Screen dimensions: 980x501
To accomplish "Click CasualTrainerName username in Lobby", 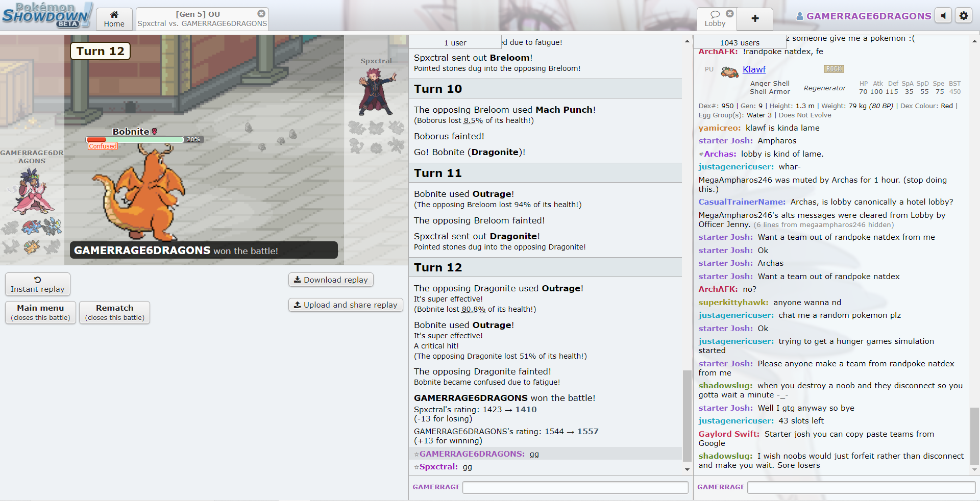I will (x=742, y=202).
